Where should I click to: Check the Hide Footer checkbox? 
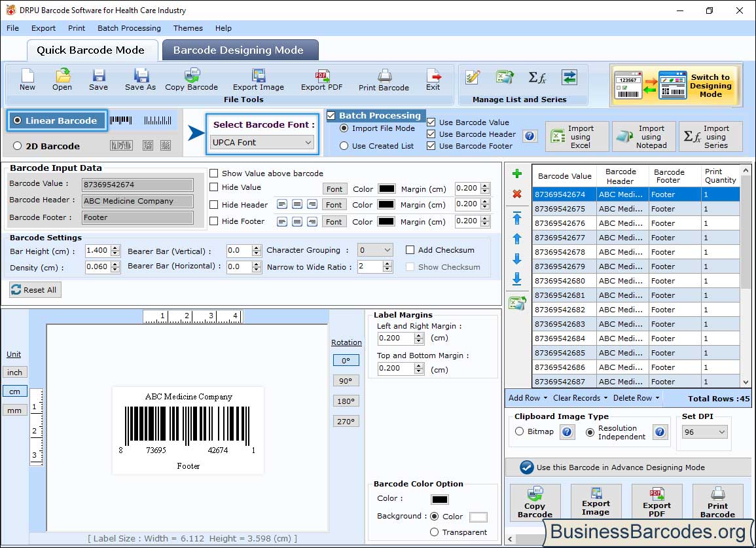click(x=214, y=221)
